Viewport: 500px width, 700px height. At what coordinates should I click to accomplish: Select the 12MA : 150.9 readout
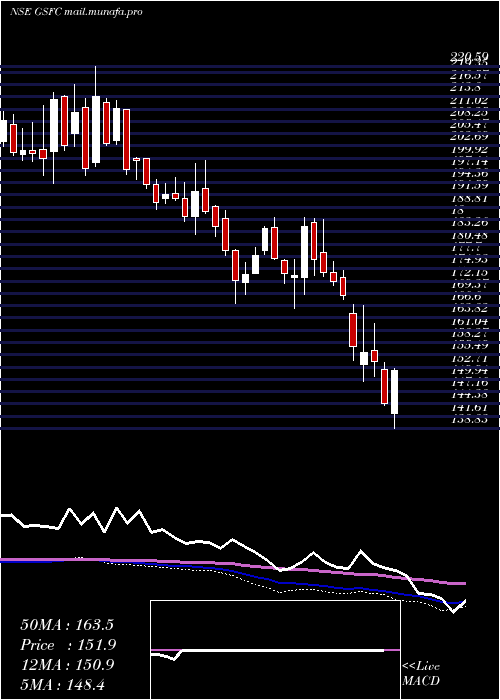point(67,664)
